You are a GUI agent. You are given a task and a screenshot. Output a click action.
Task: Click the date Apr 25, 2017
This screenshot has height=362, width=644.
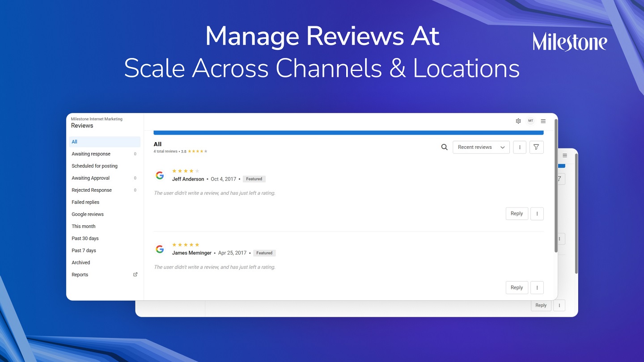233,253
